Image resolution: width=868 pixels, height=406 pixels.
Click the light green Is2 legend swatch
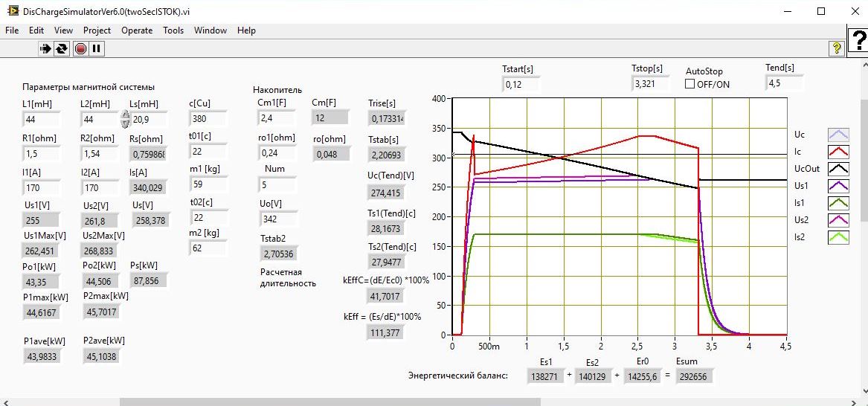tap(838, 237)
